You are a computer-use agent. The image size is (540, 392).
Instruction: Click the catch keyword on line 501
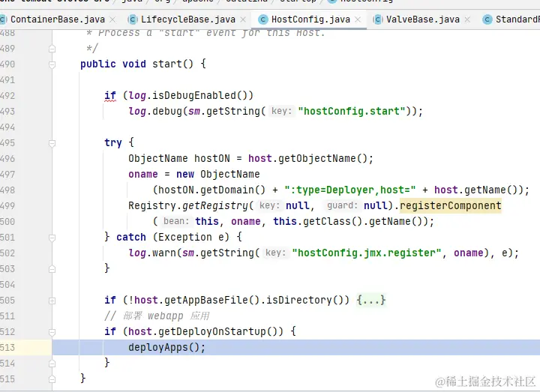pyautogui.click(x=130, y=237)
